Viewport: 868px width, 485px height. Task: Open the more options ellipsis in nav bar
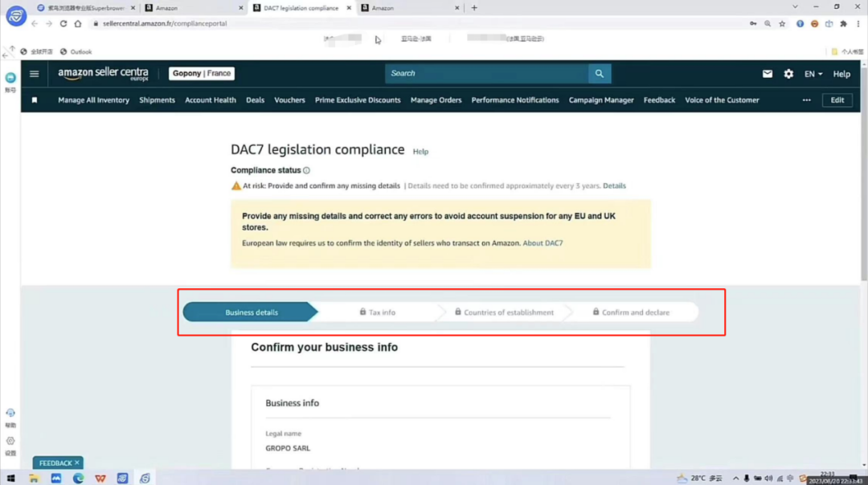coord(807,100)
